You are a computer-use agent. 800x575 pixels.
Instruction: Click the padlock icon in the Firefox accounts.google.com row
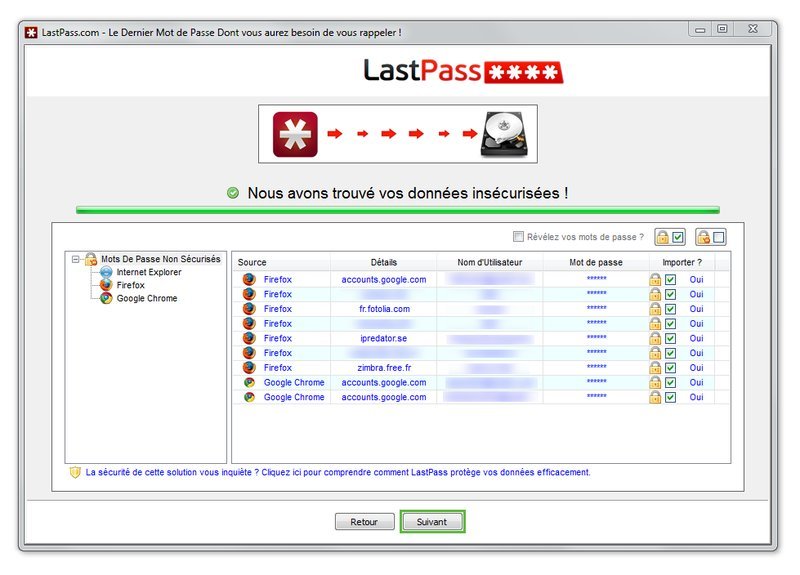pyautogui.click(x=655, y=280)
